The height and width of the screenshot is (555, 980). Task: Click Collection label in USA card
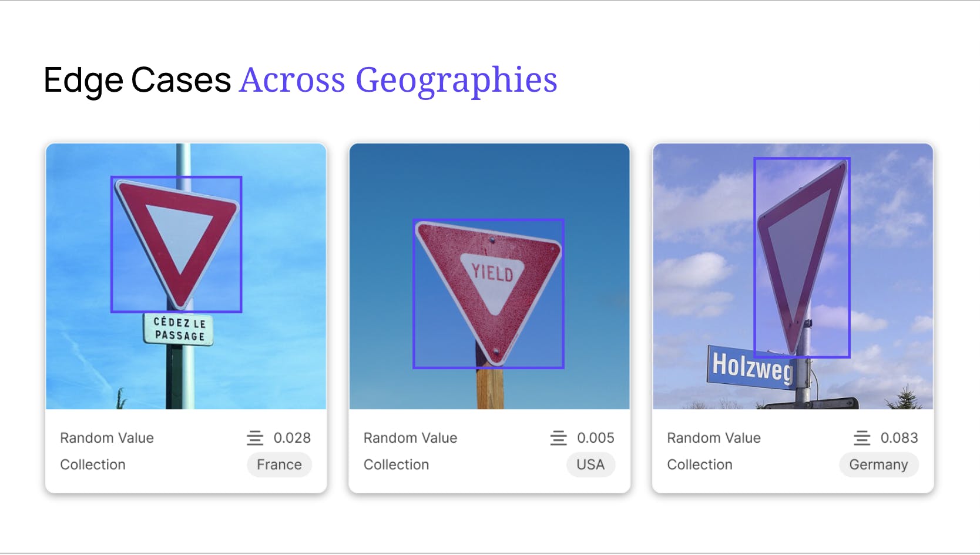[x=396, y=464]
